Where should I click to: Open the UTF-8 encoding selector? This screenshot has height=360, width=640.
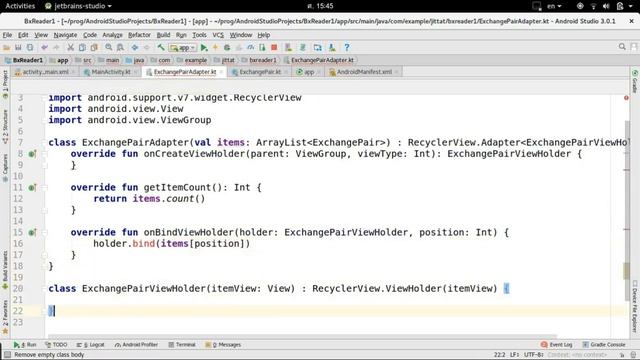point(533,355)
